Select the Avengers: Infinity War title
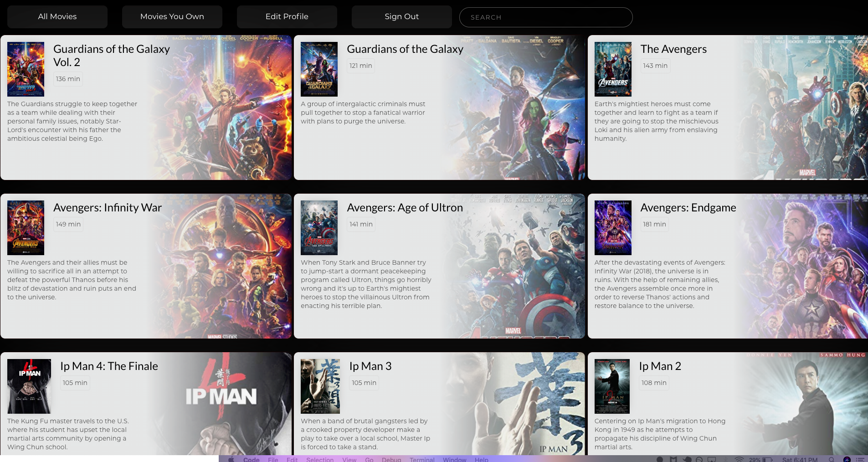This screenshot has width=868, height=462. (x=108, y=208)
